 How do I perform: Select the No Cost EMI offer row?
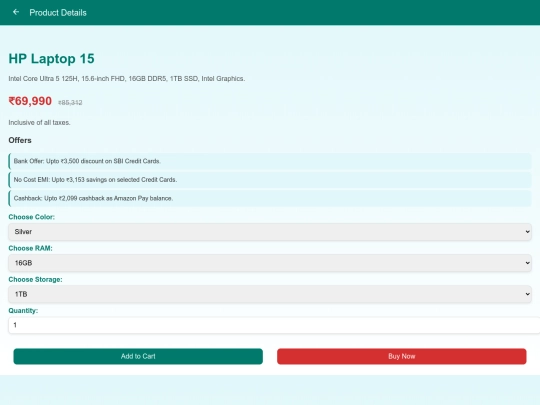[x=270, y=180]
